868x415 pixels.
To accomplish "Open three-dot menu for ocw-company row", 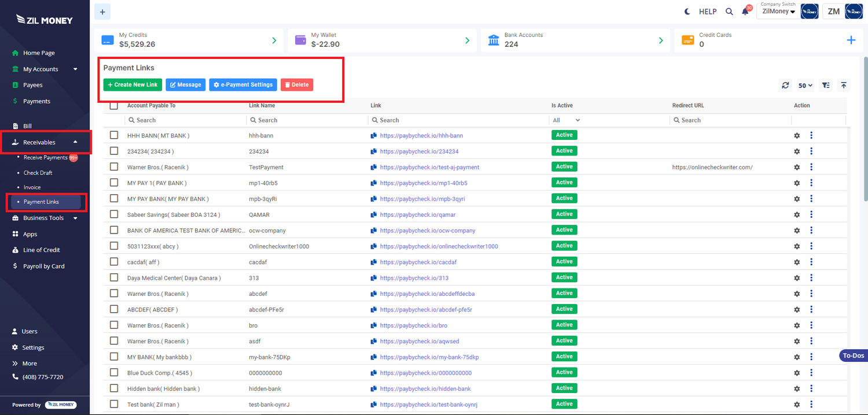I will [811, 230].
